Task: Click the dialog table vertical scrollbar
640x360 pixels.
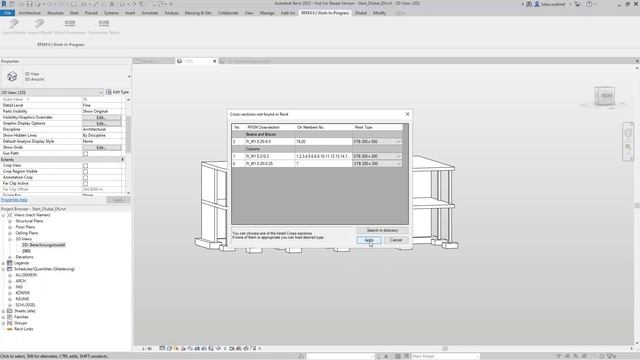Action: pos(405,174)
